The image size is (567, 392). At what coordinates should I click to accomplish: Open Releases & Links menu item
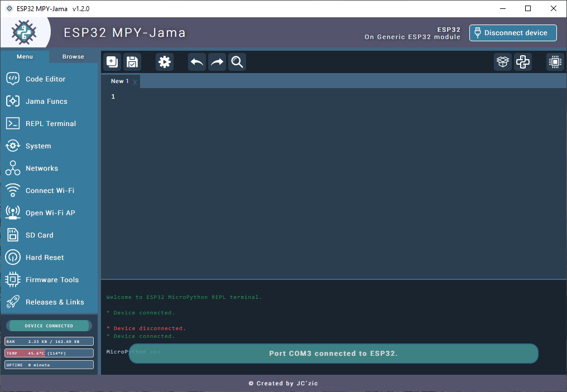click(49, 302)
